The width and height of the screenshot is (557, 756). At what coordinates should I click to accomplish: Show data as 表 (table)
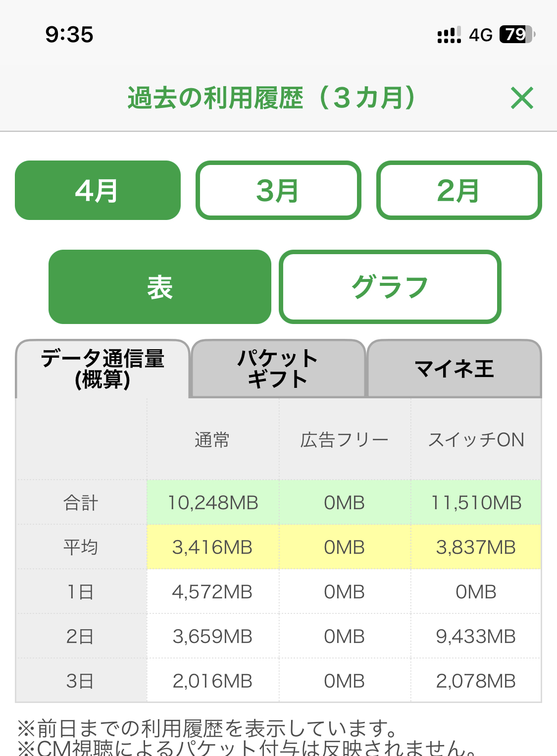pos(159,287)
